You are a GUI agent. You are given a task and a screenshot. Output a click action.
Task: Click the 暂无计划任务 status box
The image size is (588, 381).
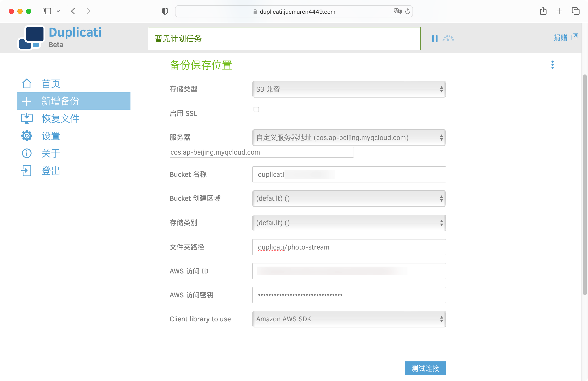[x=284, y=38]
